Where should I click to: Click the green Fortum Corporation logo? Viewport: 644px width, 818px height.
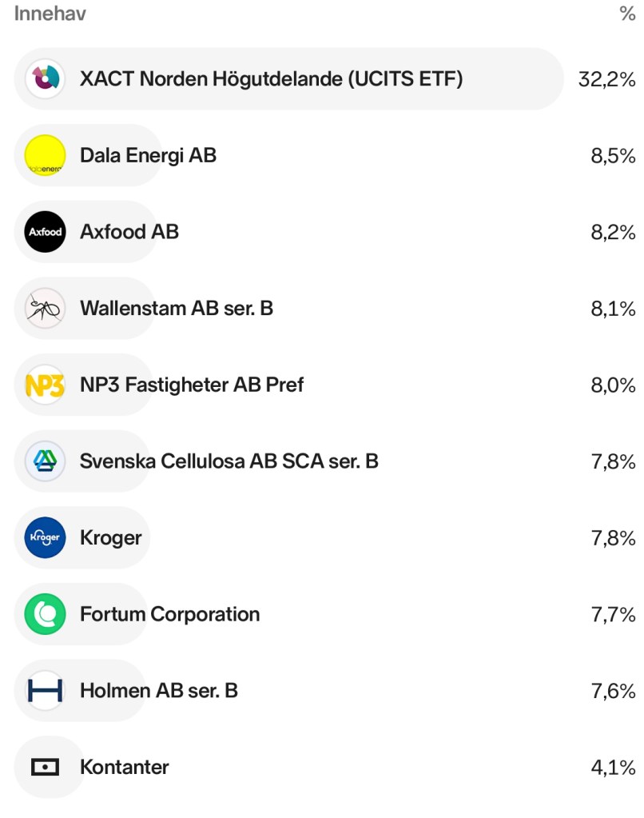tap(45, 614)
